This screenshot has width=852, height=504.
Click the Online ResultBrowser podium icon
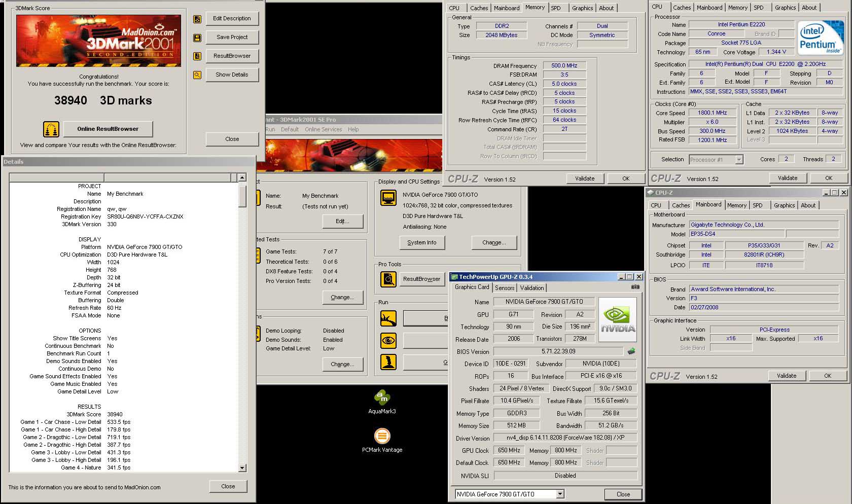pos(51,129)
